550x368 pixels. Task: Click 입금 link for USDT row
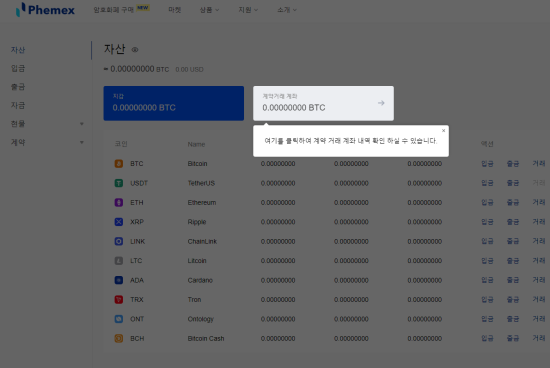487,183
